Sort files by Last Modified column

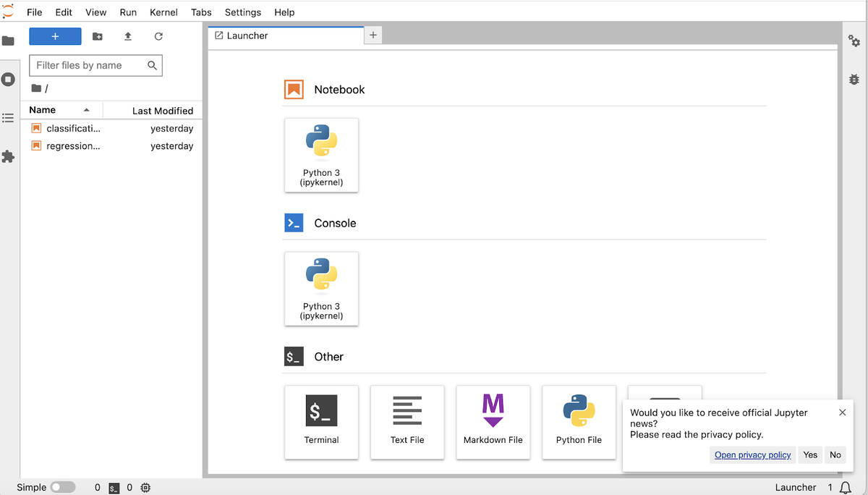coord(153,111)
